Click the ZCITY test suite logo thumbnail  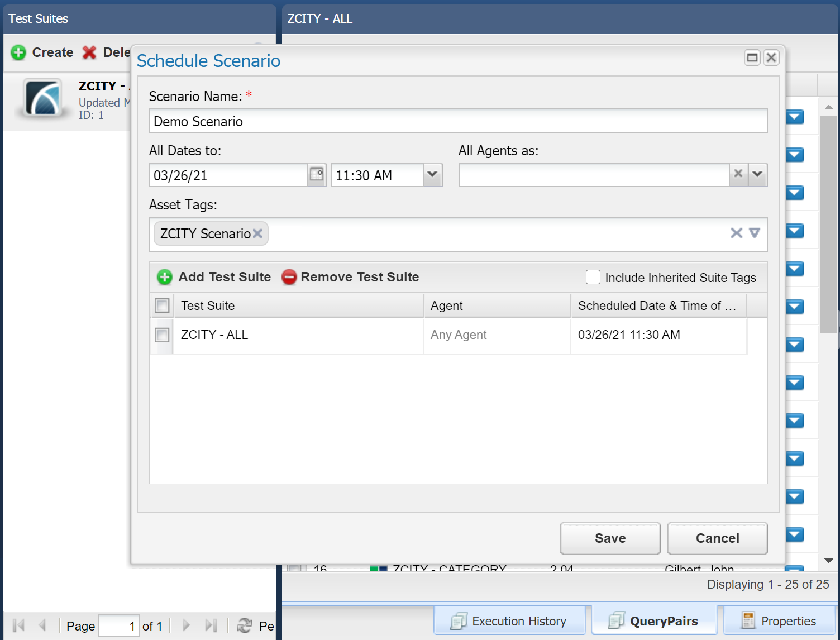[x=42, y=98]
